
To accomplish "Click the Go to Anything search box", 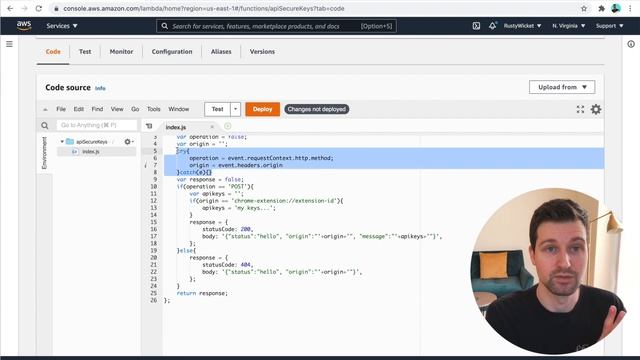I will (97, 125).
